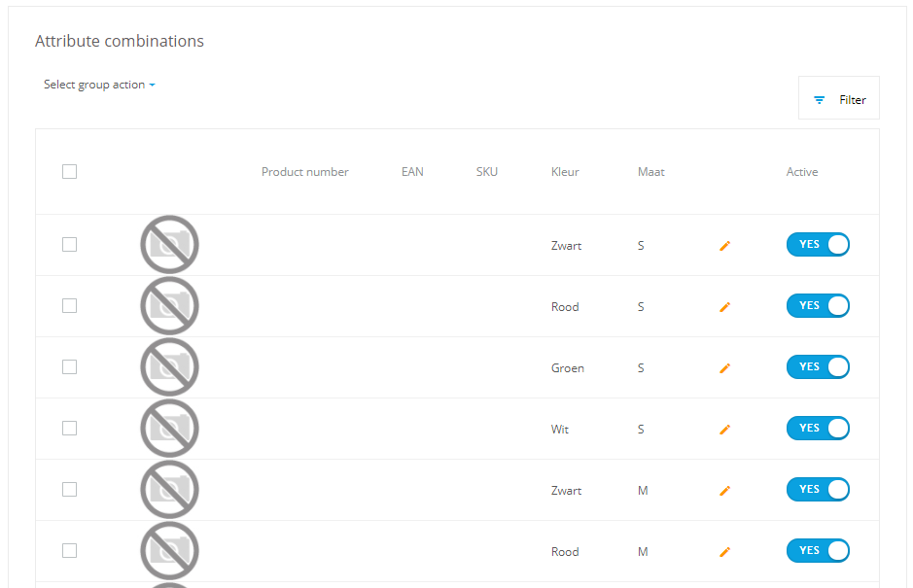This screenshot has width=913, height=588.
Task: Open the Select group action dropdown
Action: 99,85
